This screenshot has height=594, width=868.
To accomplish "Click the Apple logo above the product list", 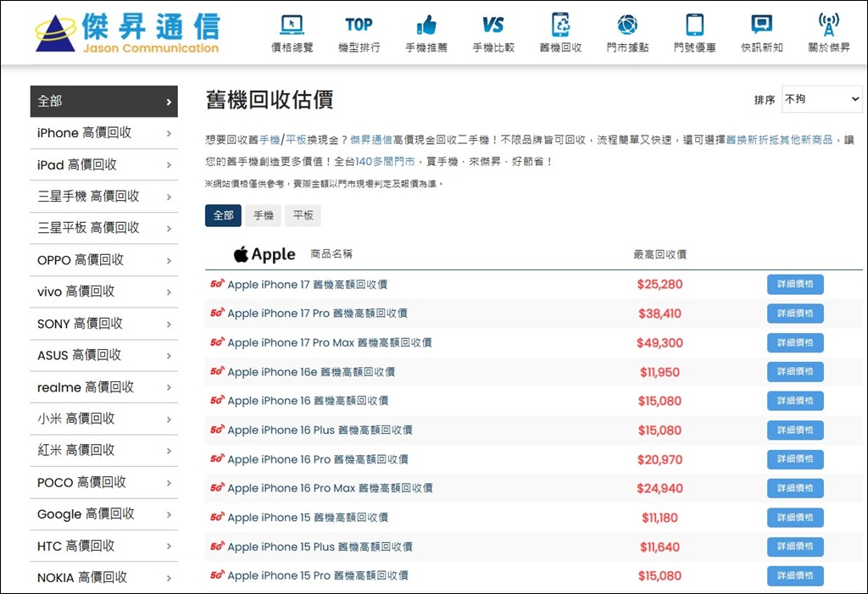I will pos(263,253).
